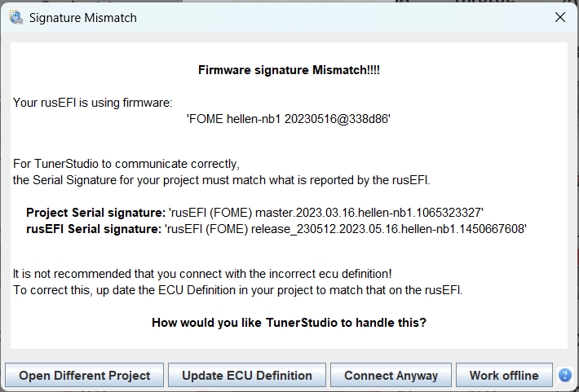Click the 'Your rusEFI is using firmware:' line

93,103
